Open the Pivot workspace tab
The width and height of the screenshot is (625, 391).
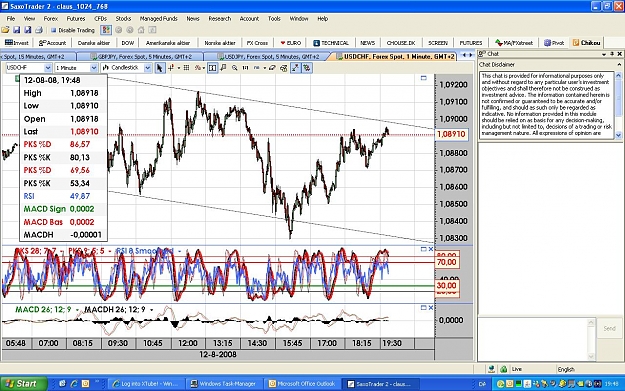[554, 43]
